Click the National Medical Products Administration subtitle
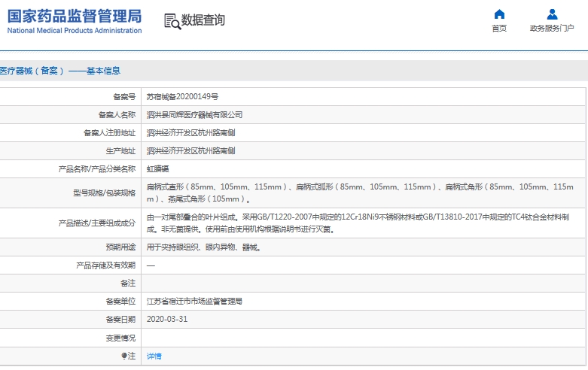Viewport: 588px width, 370px height. [x=75, y=31]
